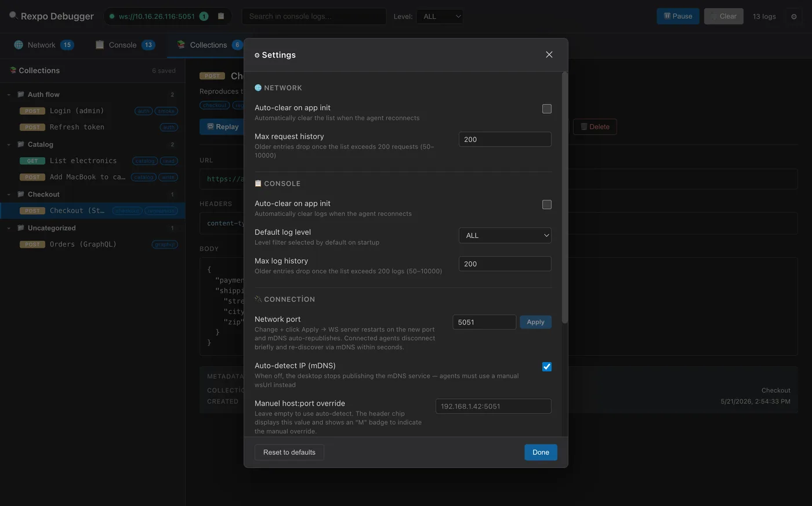Click the auth tag on Refresh token
This screenshot has height=506, width=812.
click(169, 127)
